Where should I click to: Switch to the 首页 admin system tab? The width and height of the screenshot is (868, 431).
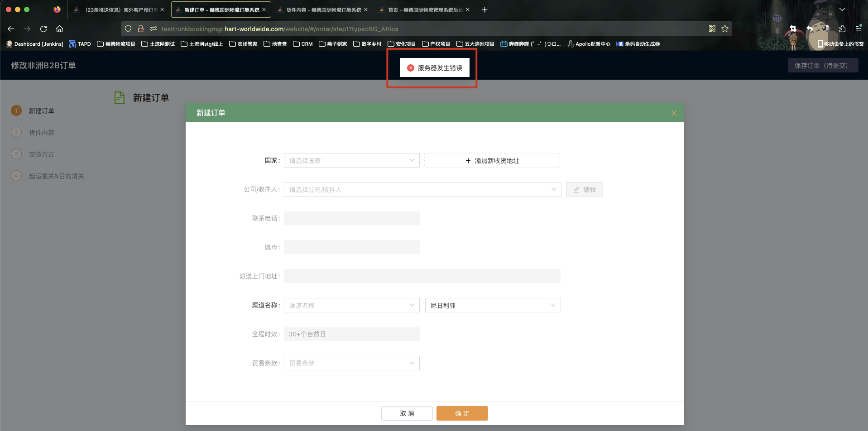tap(424, 10)
